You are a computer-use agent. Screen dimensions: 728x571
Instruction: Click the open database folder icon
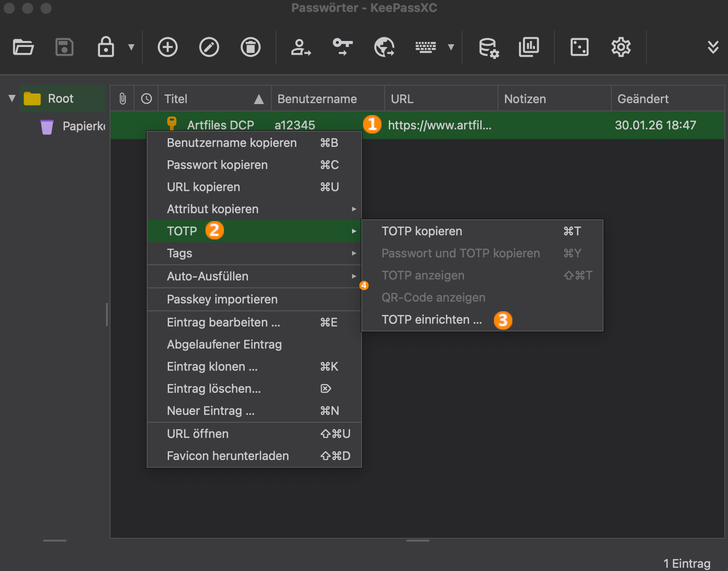[x=23, y=47]
